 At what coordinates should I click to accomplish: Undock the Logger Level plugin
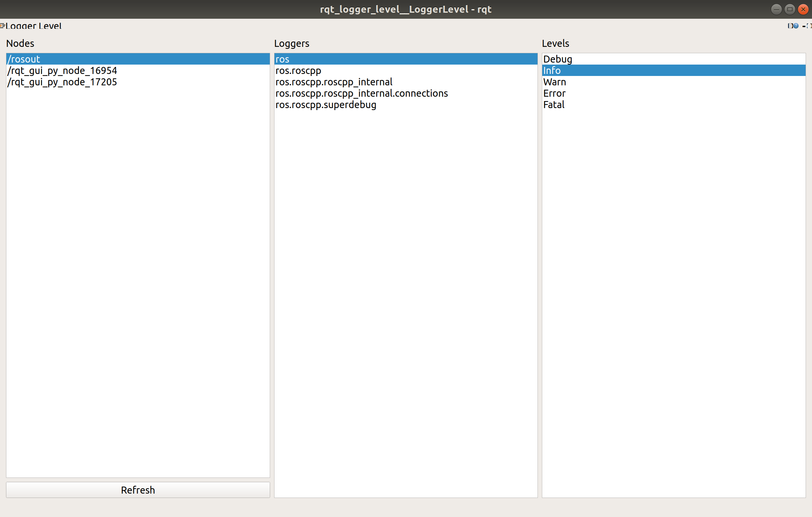click(x=791, y=26)
